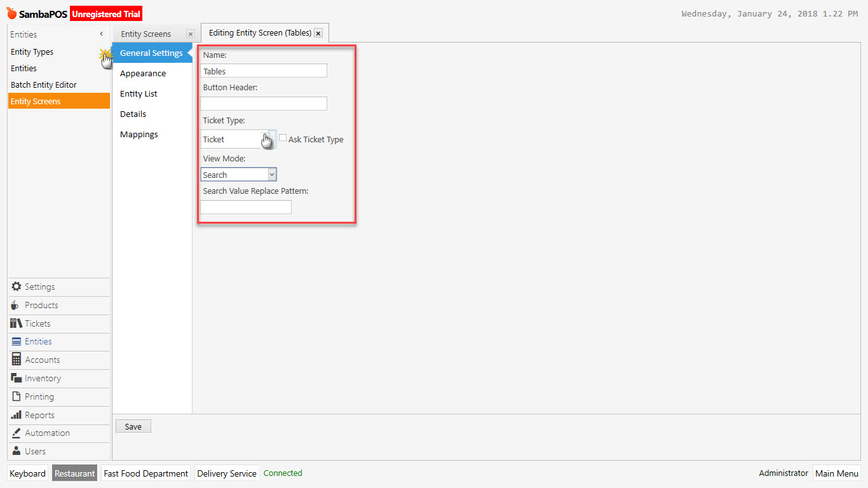
Task: Open the Tickets section
Action: click(x=36, y=323)
